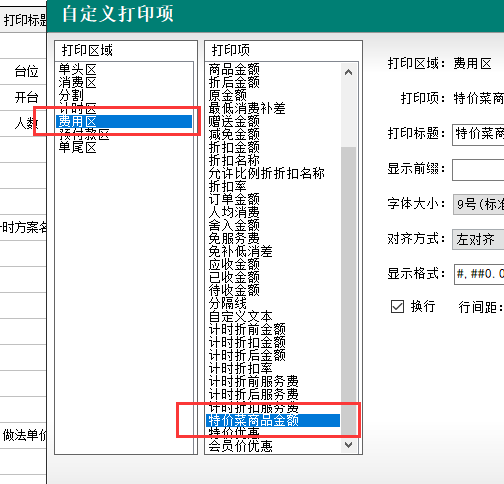Open 对齐方式 dropdown

click(x=478, y=239)
